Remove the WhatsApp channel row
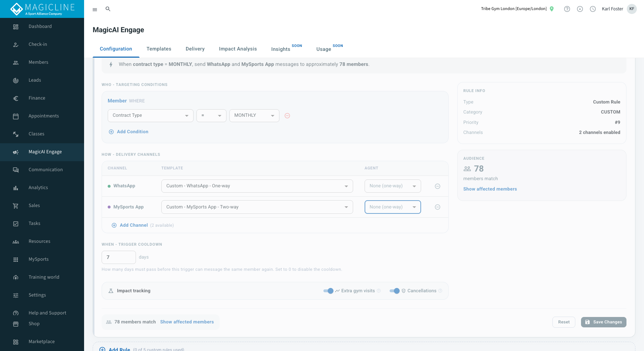Screen dimensions: 644x351 pyautogui.click(x=438, y=186)
